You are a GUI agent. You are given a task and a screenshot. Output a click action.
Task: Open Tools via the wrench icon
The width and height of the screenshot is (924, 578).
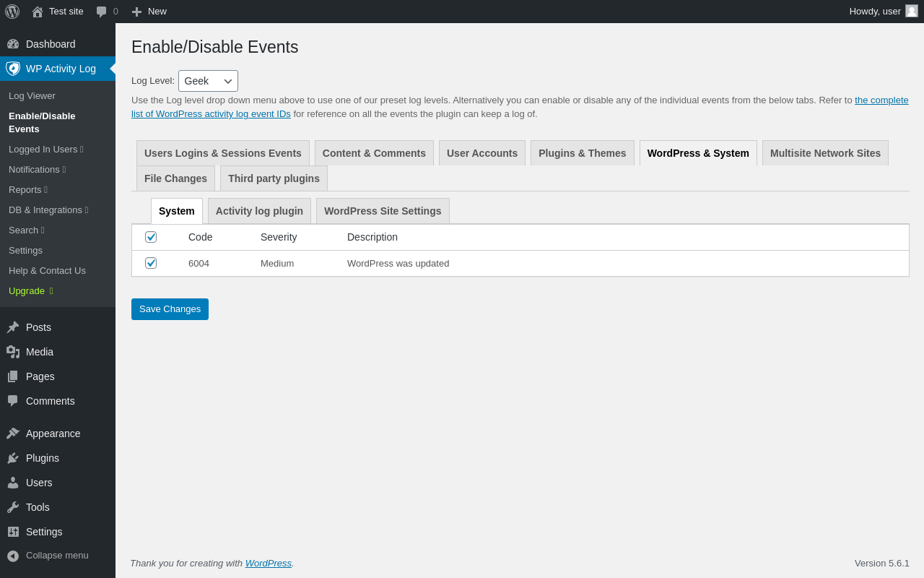pos(13,507)
